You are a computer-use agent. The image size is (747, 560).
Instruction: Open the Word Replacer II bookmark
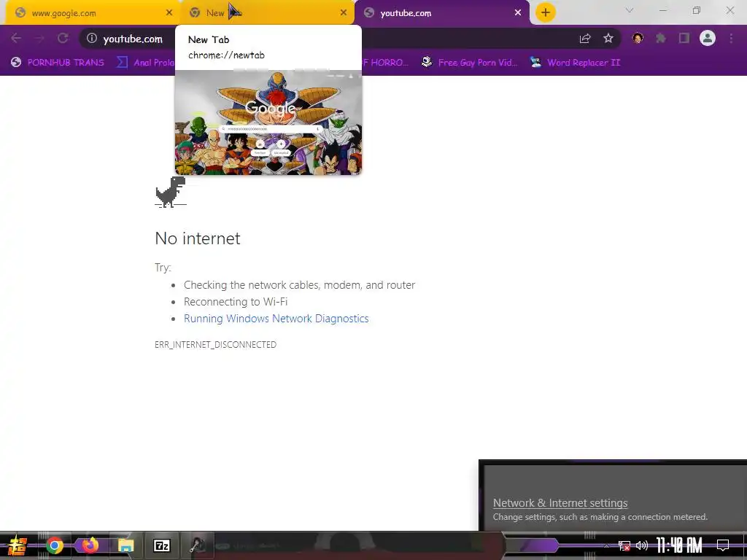tap(575, 63)
